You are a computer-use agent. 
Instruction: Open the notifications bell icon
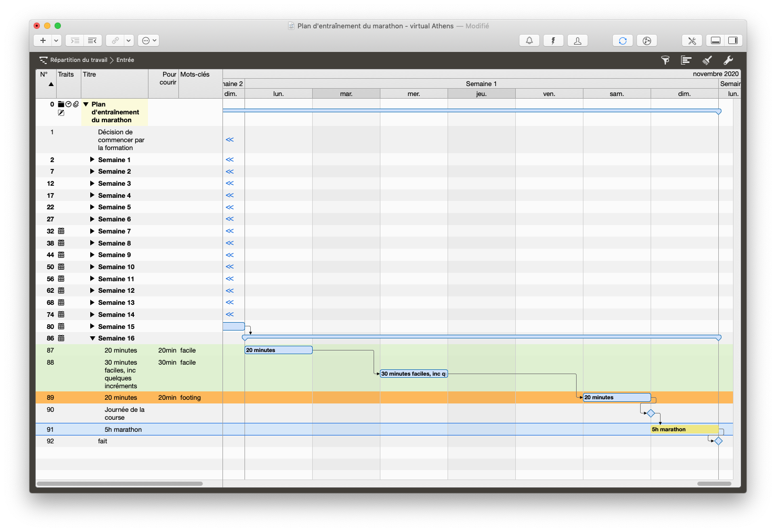[x=529, y=40]
